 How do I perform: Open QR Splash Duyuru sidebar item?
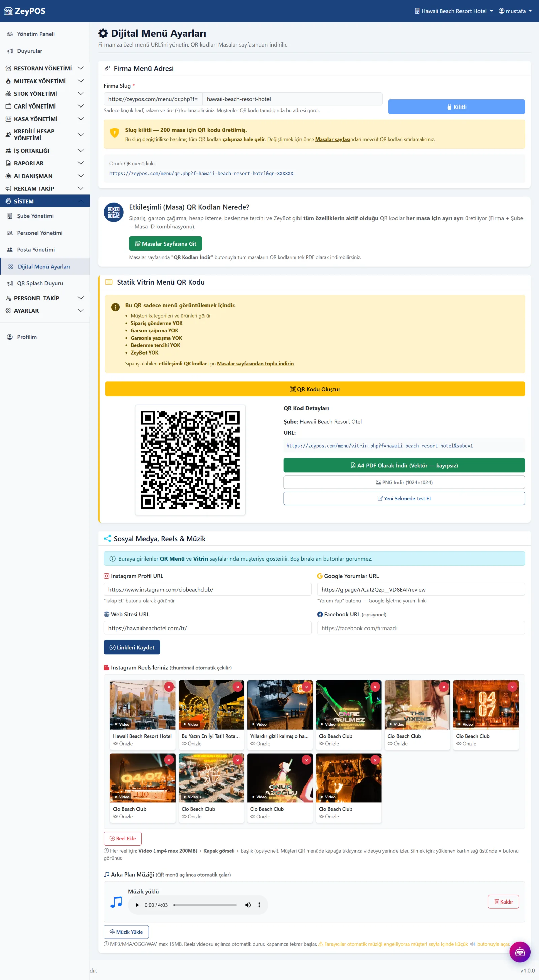point(45,283)
